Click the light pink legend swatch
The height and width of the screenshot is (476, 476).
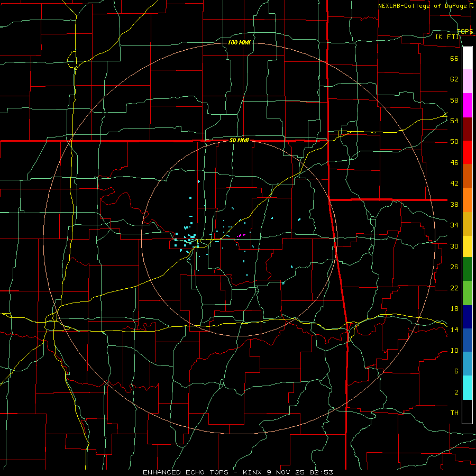467,81
